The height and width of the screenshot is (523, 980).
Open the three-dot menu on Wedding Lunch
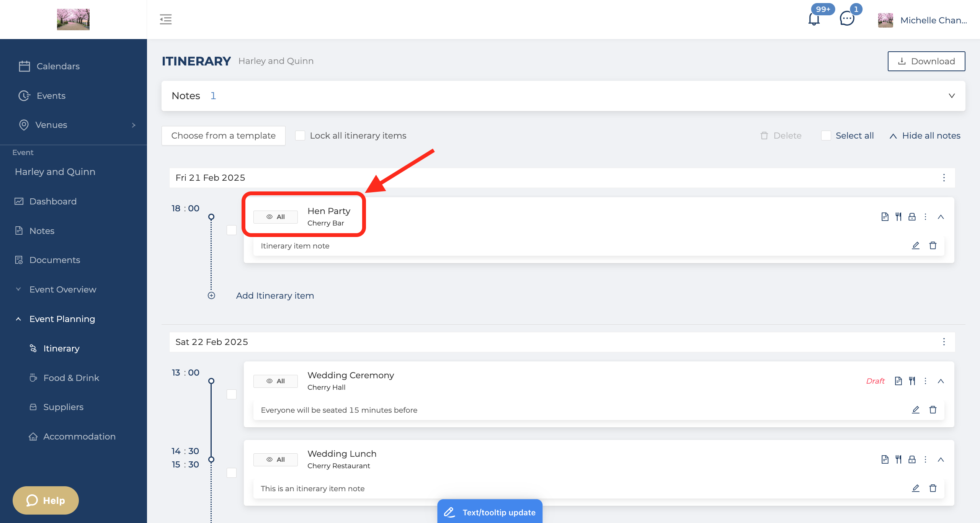[926, 459]
